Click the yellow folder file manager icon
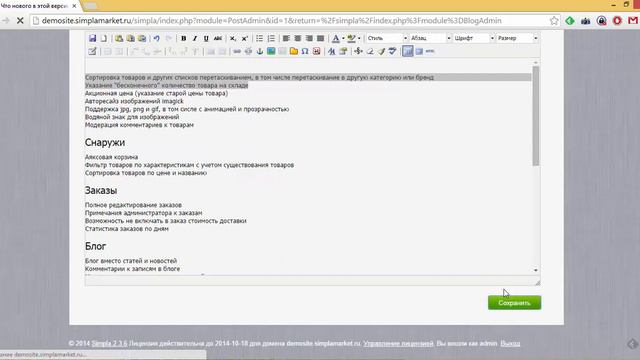Image resolution: width=640 pixels, height=360 pixels. tap(294, 51)
